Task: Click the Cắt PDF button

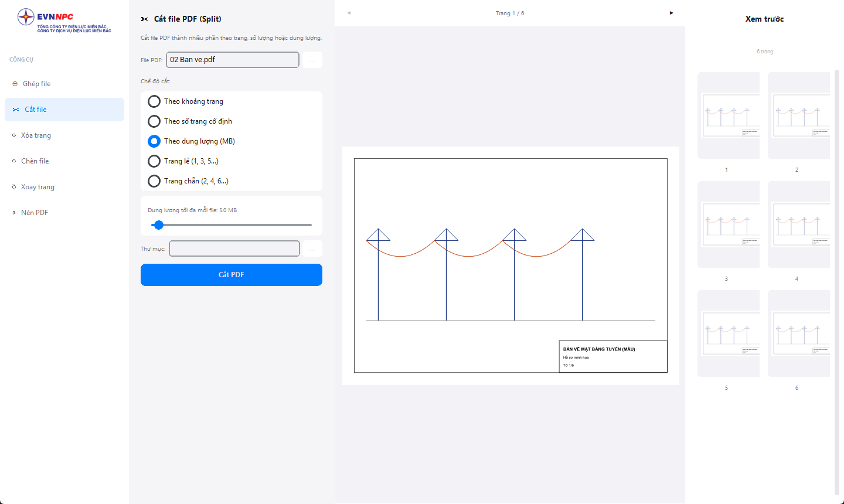Action: pyautogui.click(x=232, y=275)
